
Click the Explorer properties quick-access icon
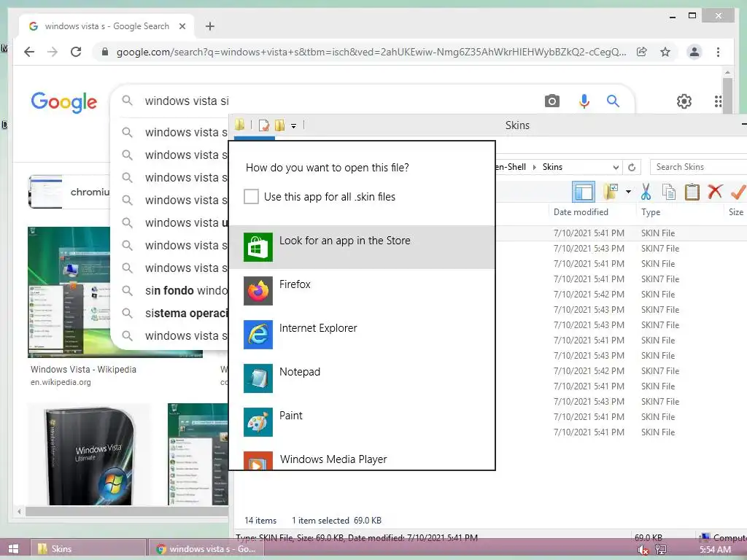click(x=264, y=125)
